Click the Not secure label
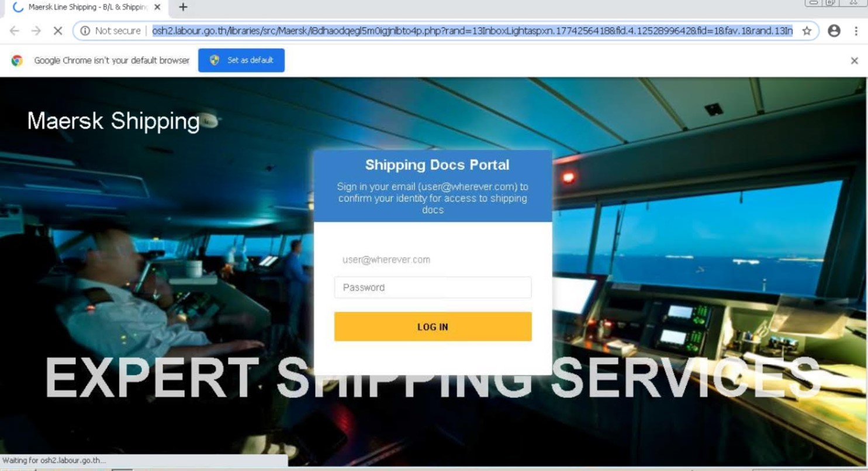Viewport: 868px width, 471px height. [x=117, y=31]
